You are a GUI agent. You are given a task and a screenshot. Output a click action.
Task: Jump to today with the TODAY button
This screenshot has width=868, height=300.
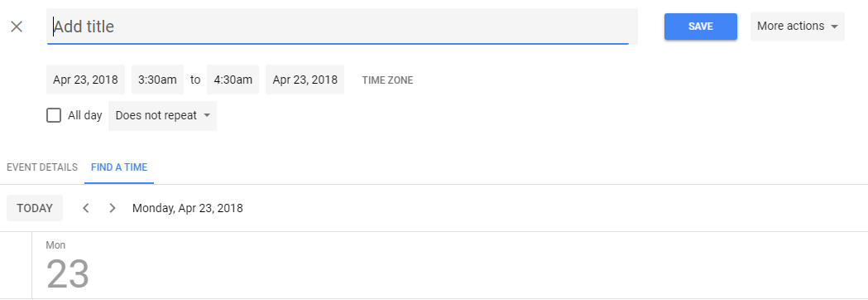(x=35, y=208)
